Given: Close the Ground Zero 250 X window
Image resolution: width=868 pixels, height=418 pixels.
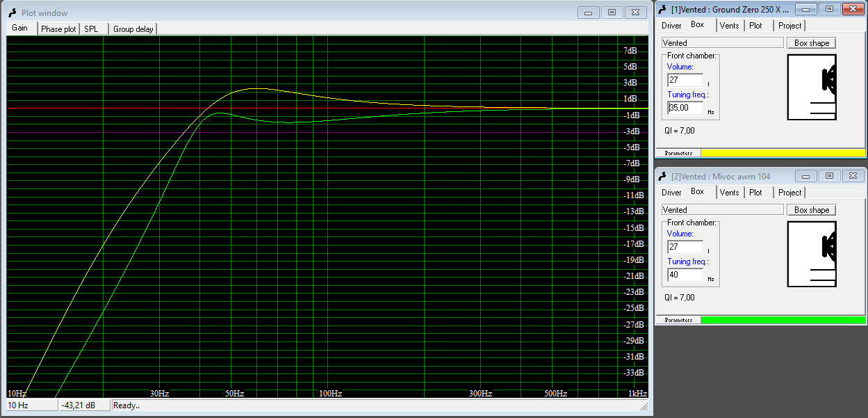Looking at the screenshot, I should (853, 9).
